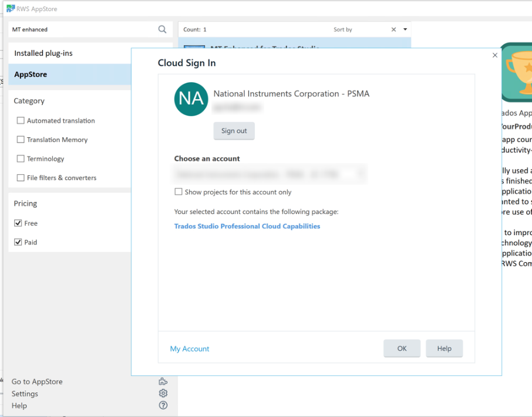Viewport: 532px width, 417px height.
Task: Click the NA account avatar
Action: [191, 99]
